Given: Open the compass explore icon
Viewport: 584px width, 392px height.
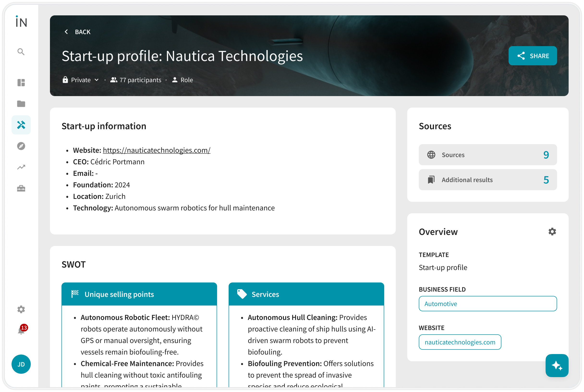Looking at the screenshot, I should 21,146.
